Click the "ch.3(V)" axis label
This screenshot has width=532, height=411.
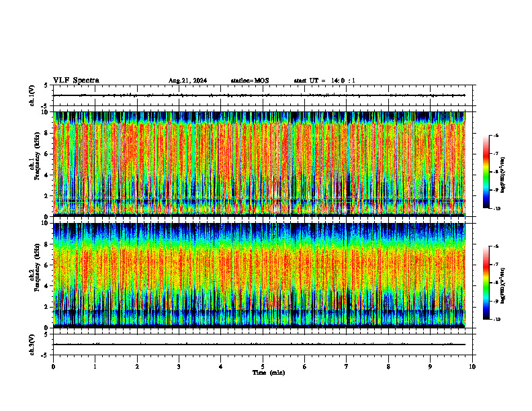[32, 345]
